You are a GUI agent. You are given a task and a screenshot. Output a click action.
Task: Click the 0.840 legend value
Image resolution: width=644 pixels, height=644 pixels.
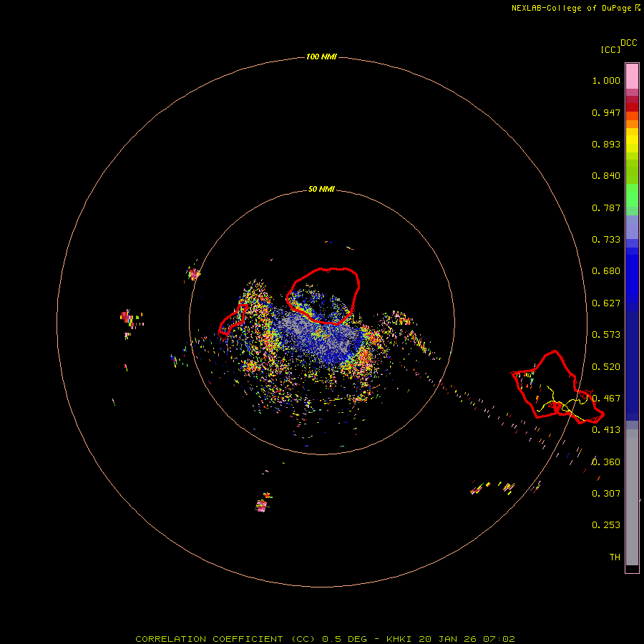click(606, 176)
